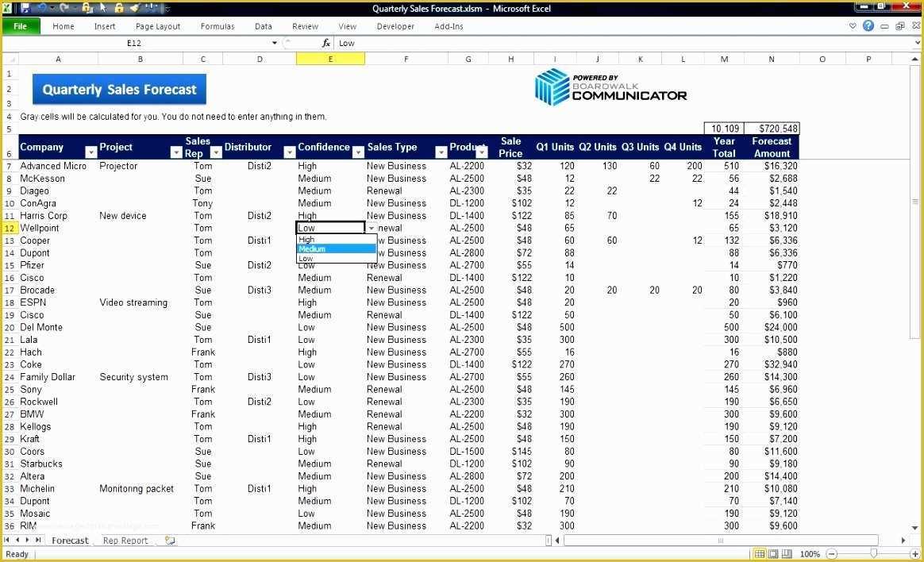This screenshot has width=924, height=562.
Task: Click the Insert Function fx icon
Action: tap(326, 43)
